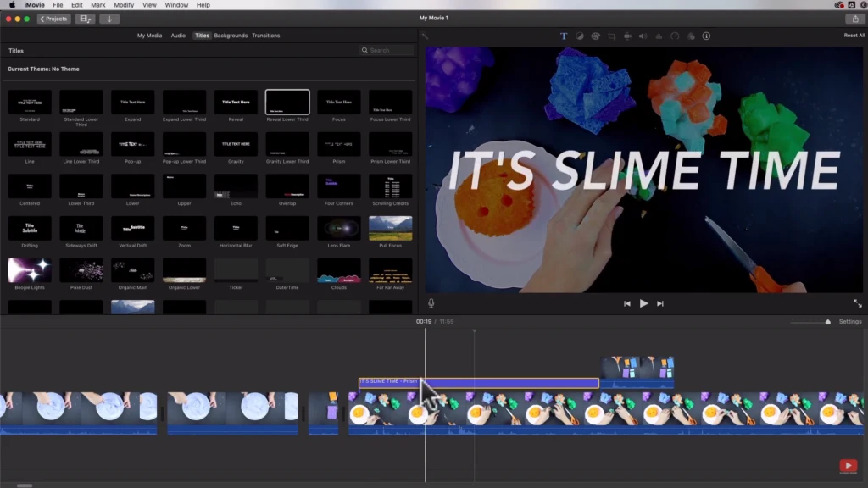
Task: Click the timeline zoom slider
Action: (x=827, y=322)
